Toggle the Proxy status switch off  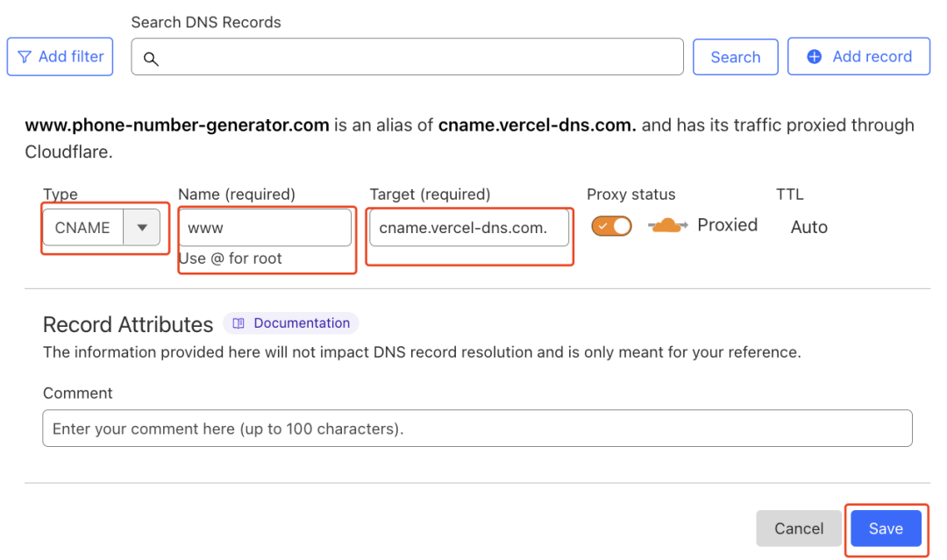tap(611, 226)
